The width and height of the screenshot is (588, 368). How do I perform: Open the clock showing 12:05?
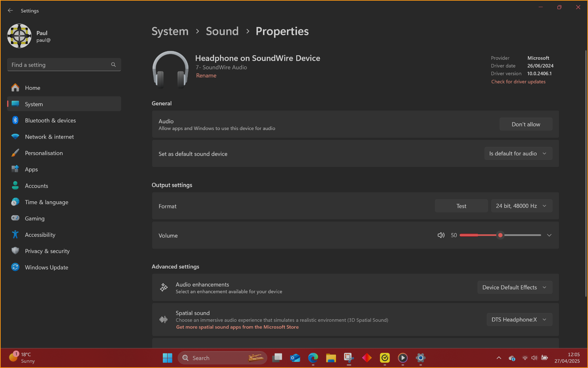[567, 358]
